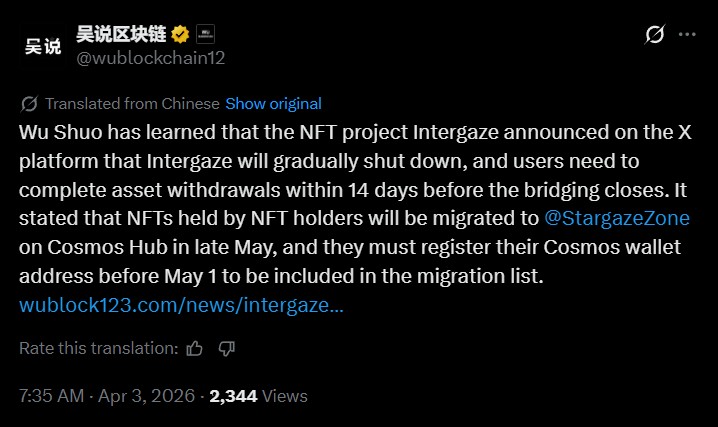
Task: Open the @wublockchain12 handle
Action: click(x=151, y=58)
